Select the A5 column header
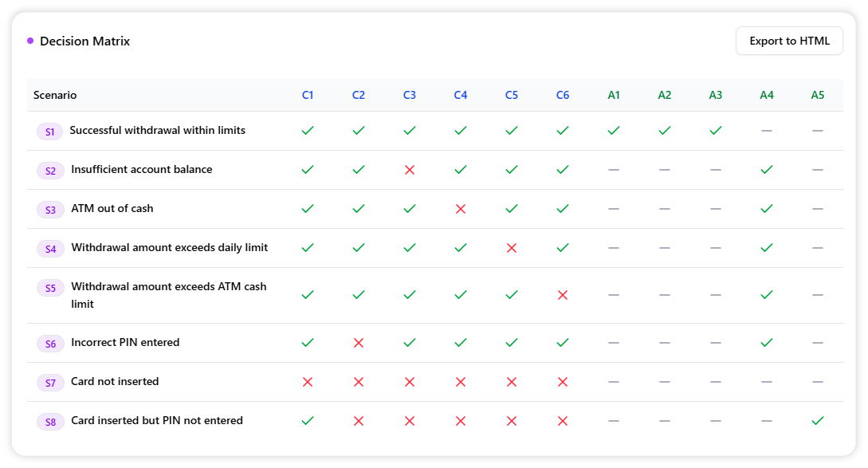The height and width of the screenshot is (468, 868). tap(818, 96)
